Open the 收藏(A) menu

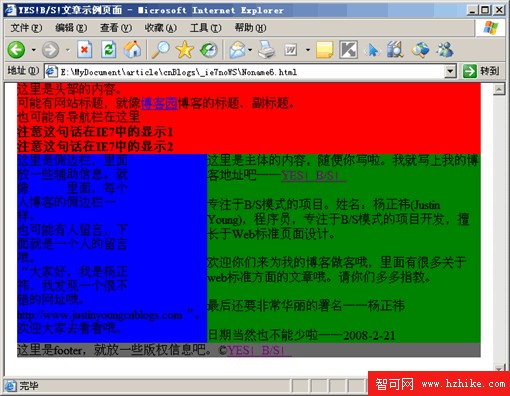coord(160,28)
